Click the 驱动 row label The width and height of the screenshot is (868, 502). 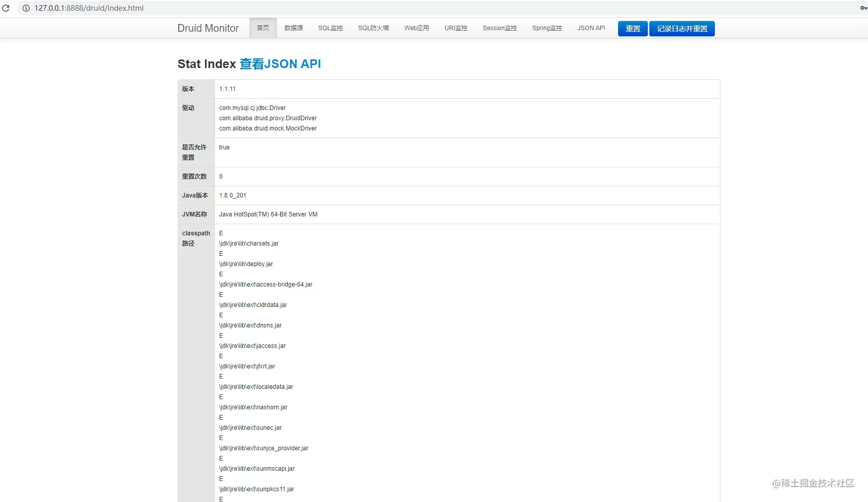click(188, 108)
